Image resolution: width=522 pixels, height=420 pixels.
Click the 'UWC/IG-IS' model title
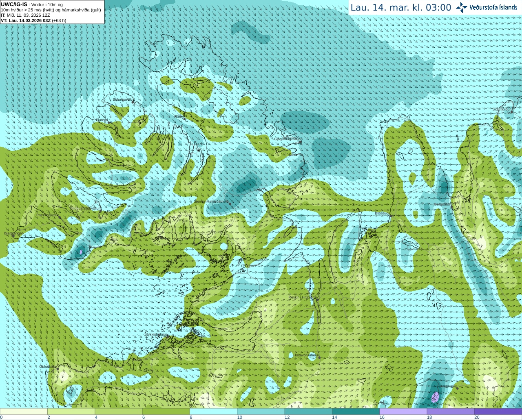[14, 4]
